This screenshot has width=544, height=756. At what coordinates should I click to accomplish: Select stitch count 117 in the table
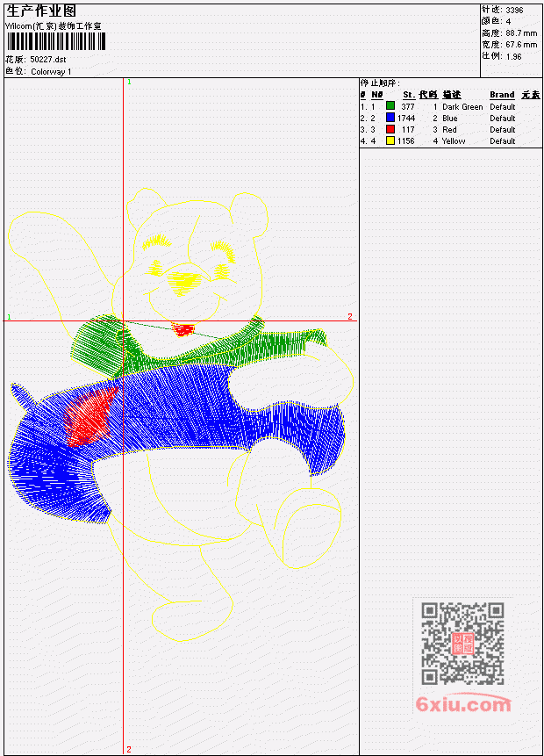tap(408, 130)
